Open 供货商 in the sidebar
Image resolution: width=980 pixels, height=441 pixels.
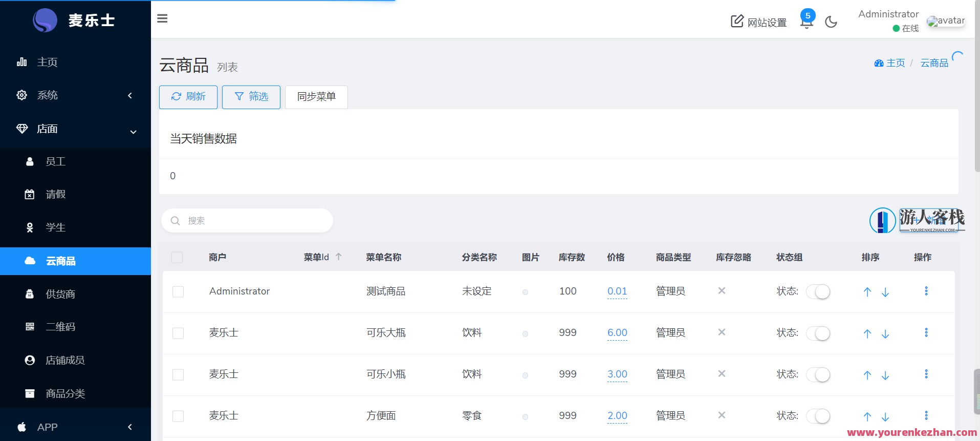[75, 294]
